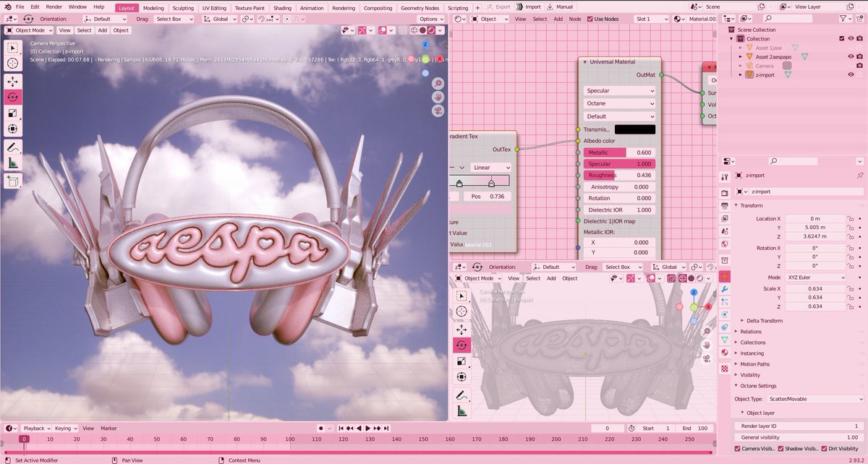Adjust the Roughness slider in Universal Material
The width and height of the screenshot is (868, 464).
coord(620,176)
